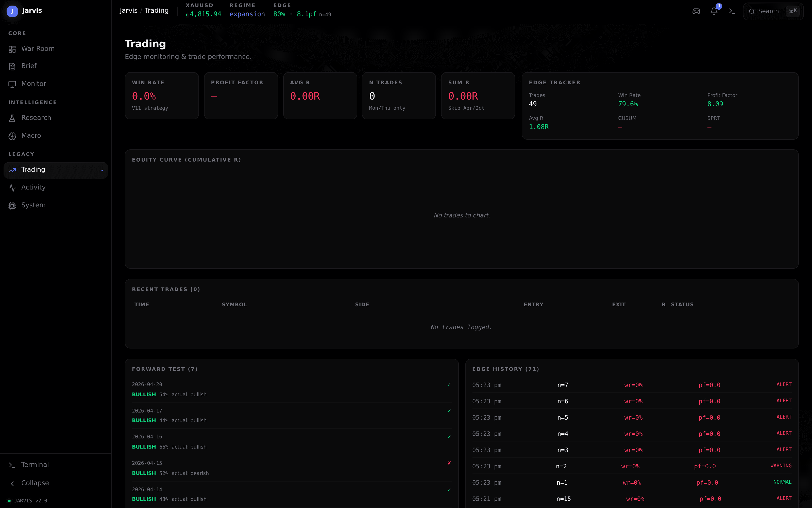The height and width of the screenshot is (508, 812).
Task: Focus the Search input field
Action: pos(773,11)
